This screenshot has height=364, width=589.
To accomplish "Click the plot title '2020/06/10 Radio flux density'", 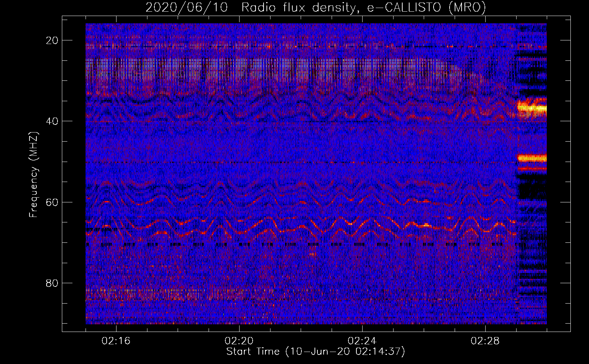I will [x=250, y=8].
